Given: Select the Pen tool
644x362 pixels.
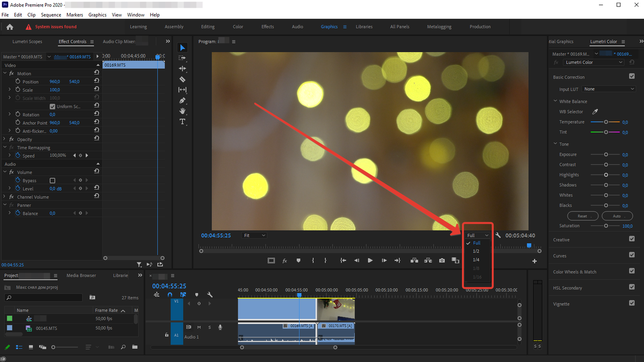Looking at the screenshot, I should (x=182, y=100).
